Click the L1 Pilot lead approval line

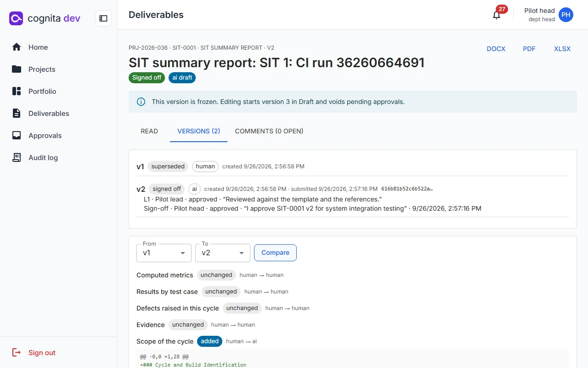click(263, 199)
